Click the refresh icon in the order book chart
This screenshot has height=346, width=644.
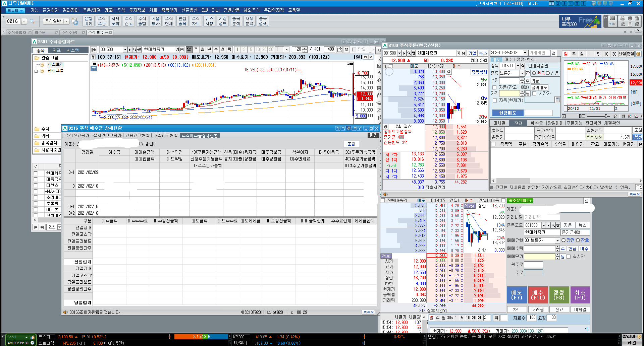449,71
